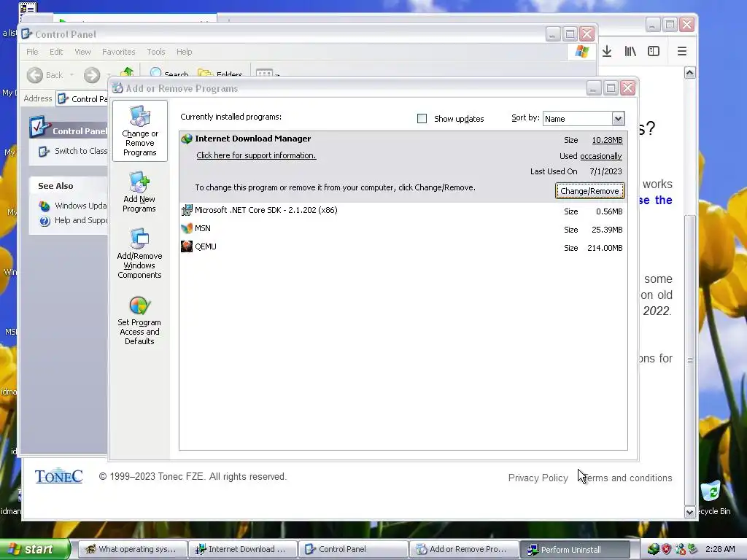Click the Change/Remove button

click(x=589, y=191)
